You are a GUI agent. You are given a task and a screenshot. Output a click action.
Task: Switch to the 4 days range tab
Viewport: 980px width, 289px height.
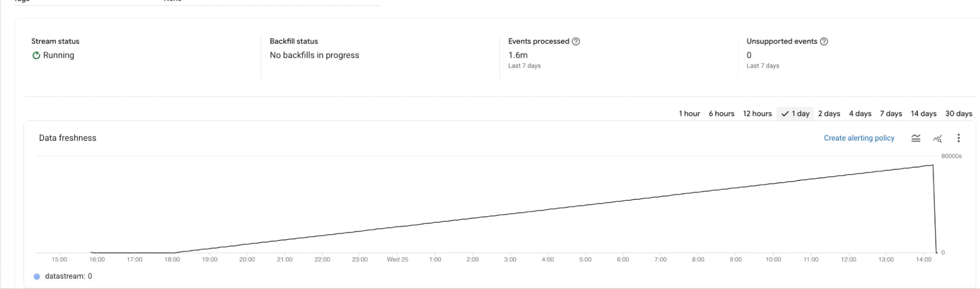click(860, 113)
